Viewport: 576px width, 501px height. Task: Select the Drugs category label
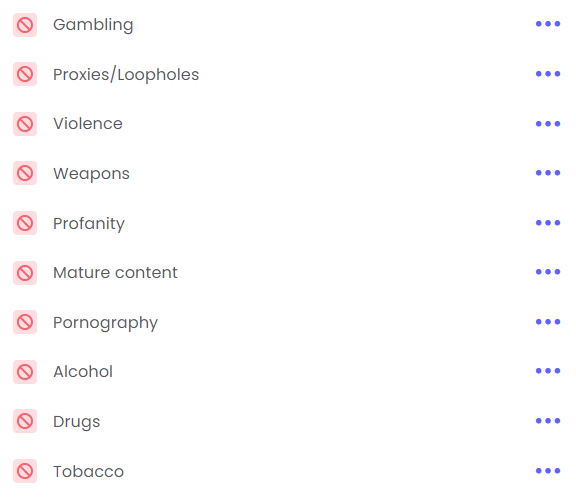click(x=76, y=422)
